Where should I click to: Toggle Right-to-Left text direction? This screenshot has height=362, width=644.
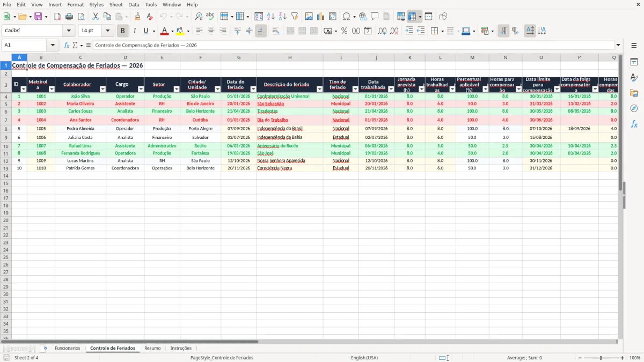[x=515, y=31]
